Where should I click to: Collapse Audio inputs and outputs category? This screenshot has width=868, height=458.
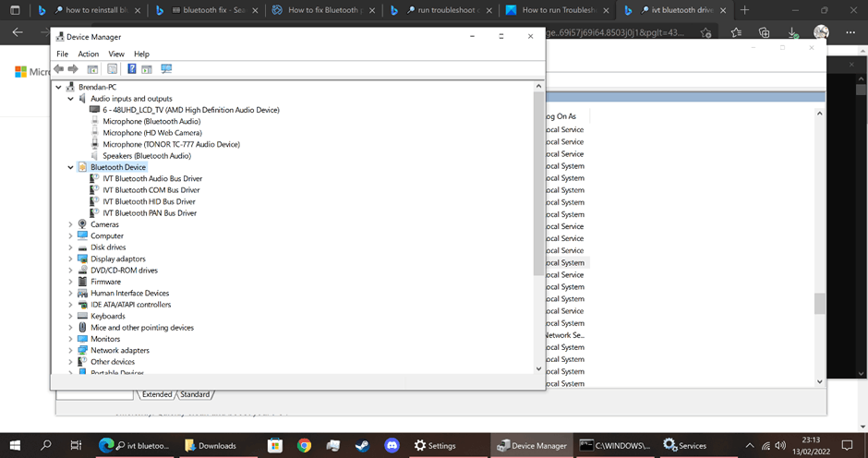pos(70,99)
